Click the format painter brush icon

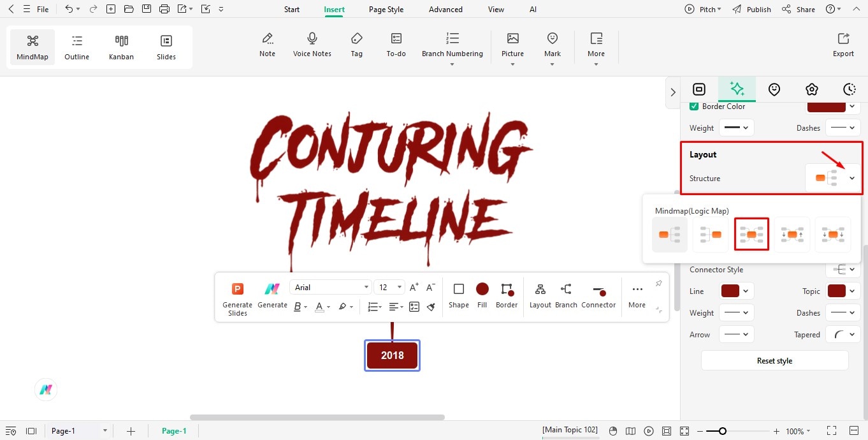pos(431,307)
